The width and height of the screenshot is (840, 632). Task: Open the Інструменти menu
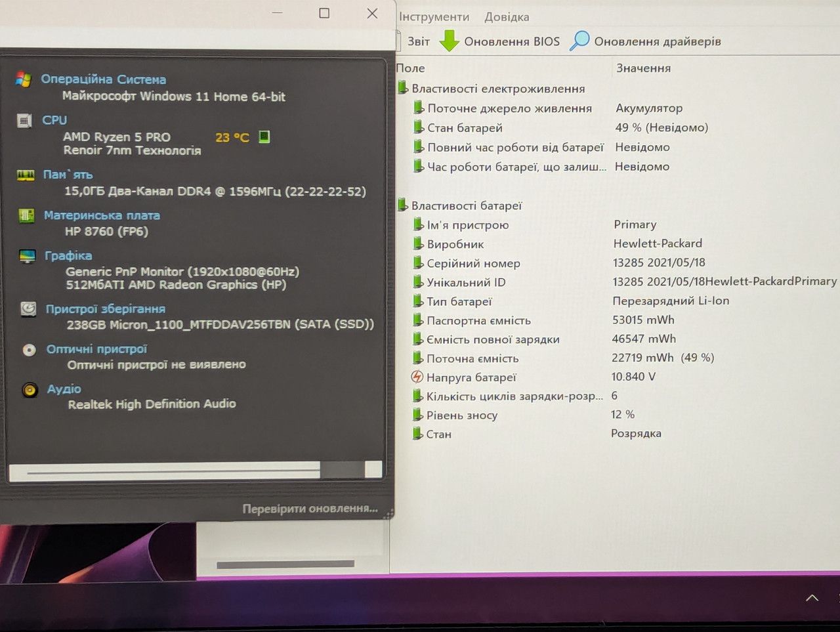point(434,17)
